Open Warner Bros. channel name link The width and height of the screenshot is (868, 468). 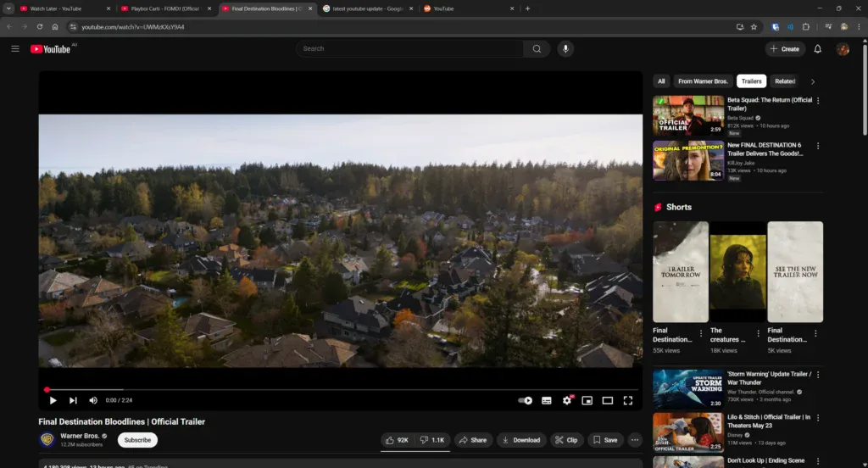click(80, 436)
